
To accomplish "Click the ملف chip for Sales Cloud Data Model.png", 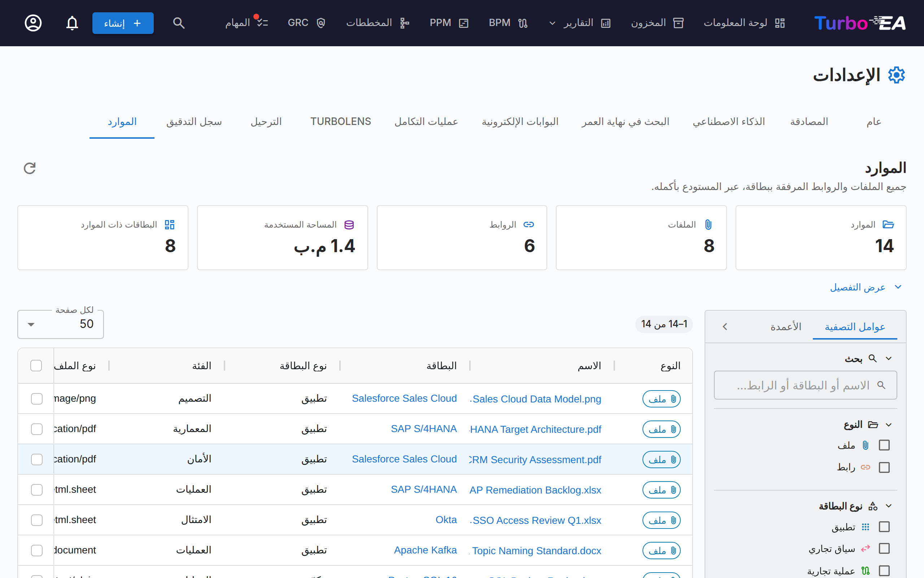I will click(x=662, y=399).
